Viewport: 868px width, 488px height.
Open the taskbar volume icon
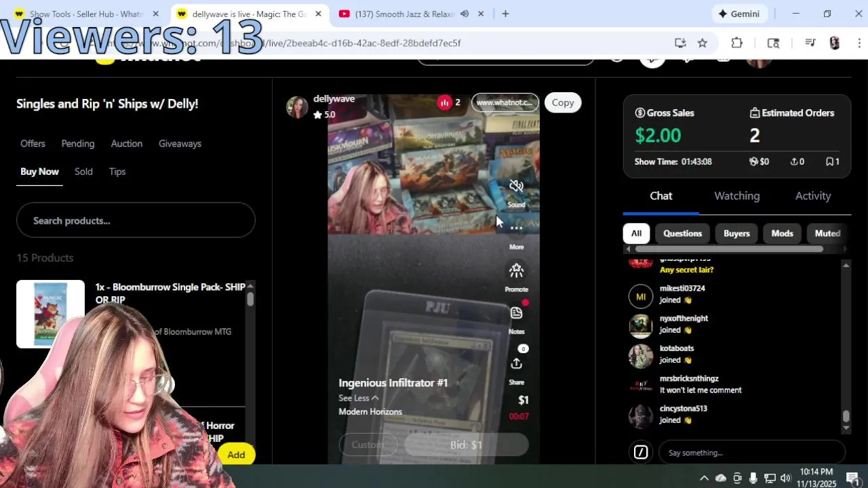pos(786,478)
